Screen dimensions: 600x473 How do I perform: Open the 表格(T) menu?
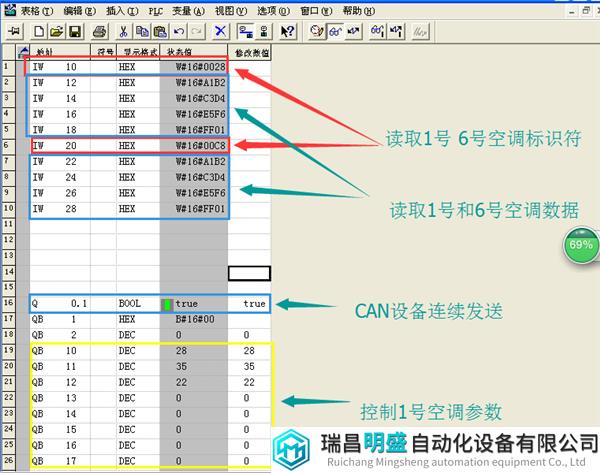click(37, 11)
